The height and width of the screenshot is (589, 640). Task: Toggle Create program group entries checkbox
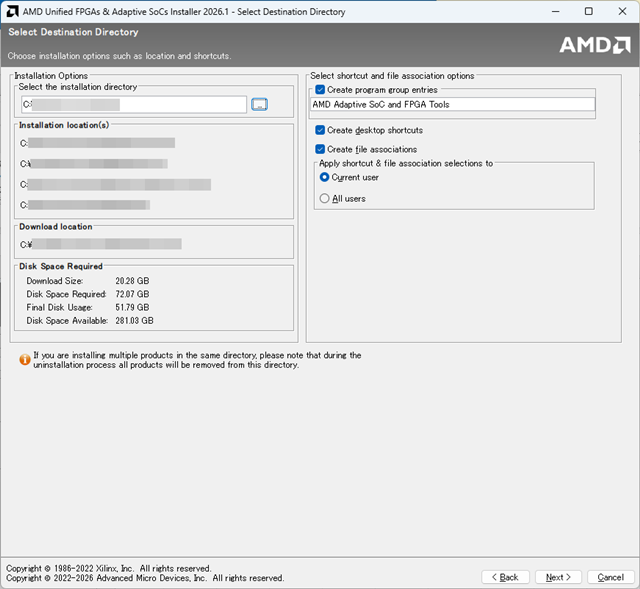(320, 90)
